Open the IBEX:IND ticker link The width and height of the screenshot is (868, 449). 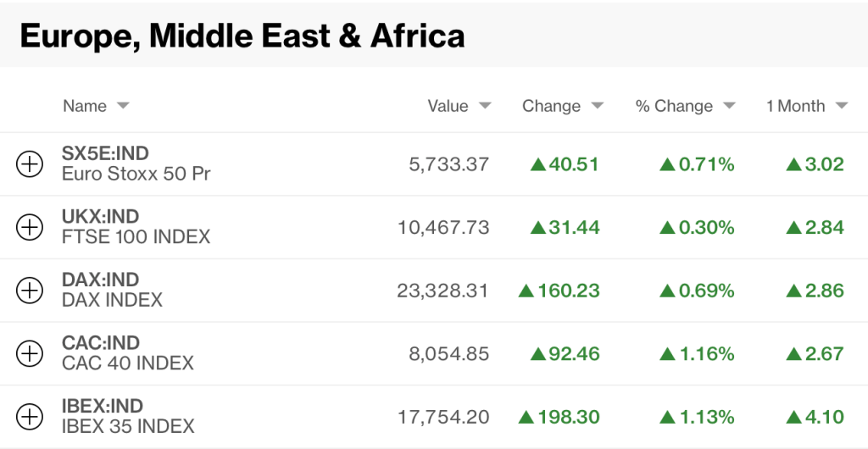point(103,406)
